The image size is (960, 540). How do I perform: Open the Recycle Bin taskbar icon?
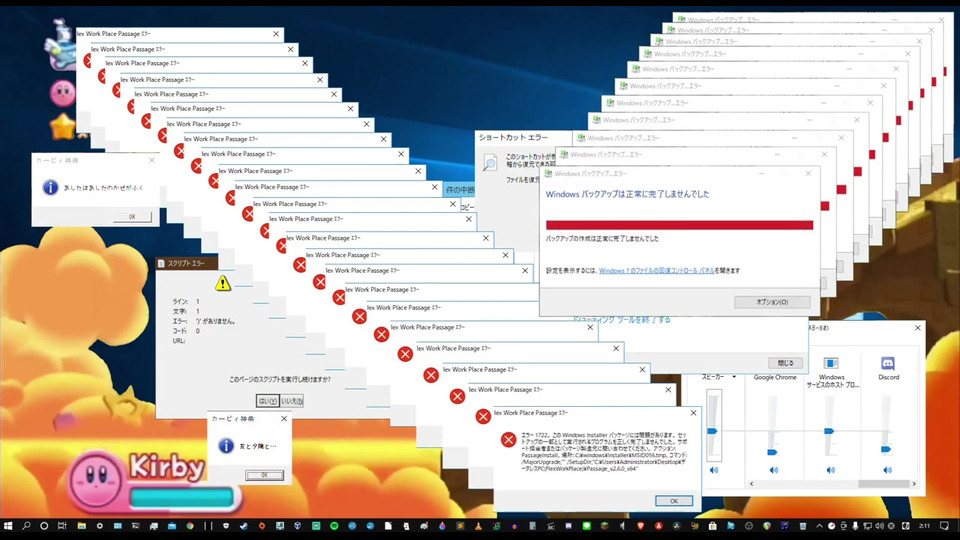tap(803, 526)
